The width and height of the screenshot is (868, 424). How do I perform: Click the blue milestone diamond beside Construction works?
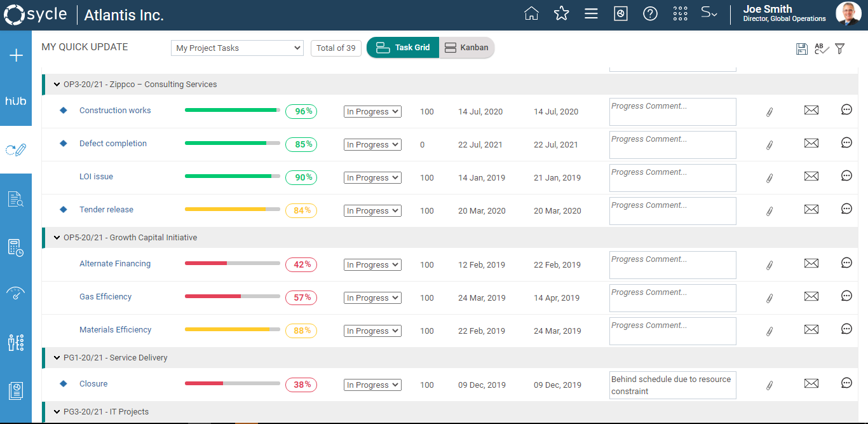click(x=63, y=111)
